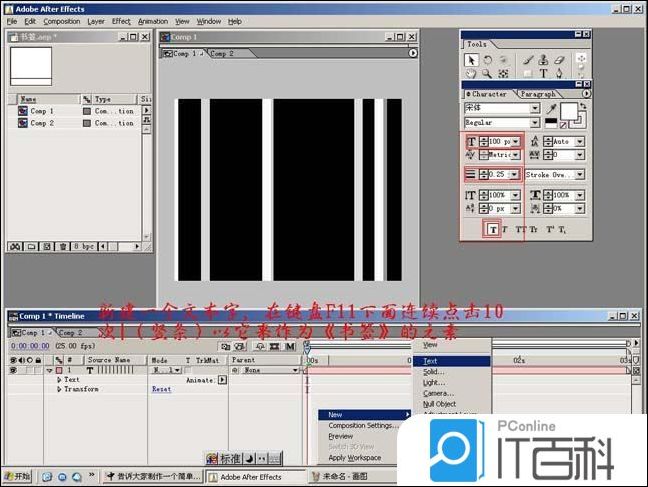Click the Reset link for Transform
Viewport: 648px width, 487px height.
point(161,389)
